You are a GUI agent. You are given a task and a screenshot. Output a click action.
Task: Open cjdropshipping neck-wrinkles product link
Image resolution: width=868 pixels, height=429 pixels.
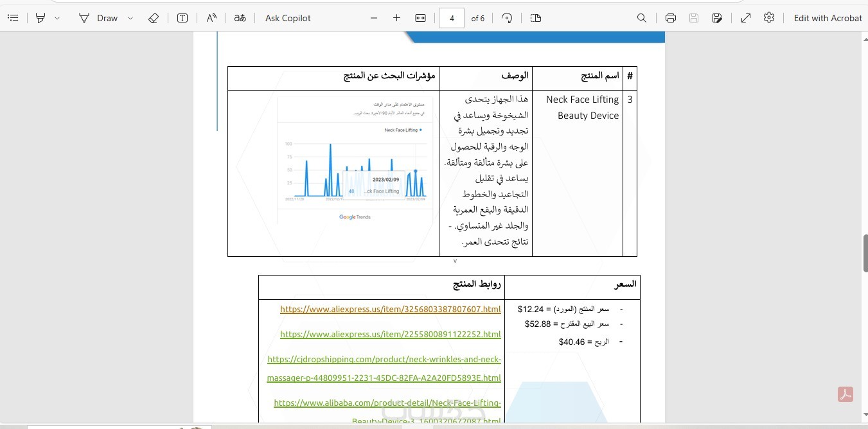(x=384, y=369)
